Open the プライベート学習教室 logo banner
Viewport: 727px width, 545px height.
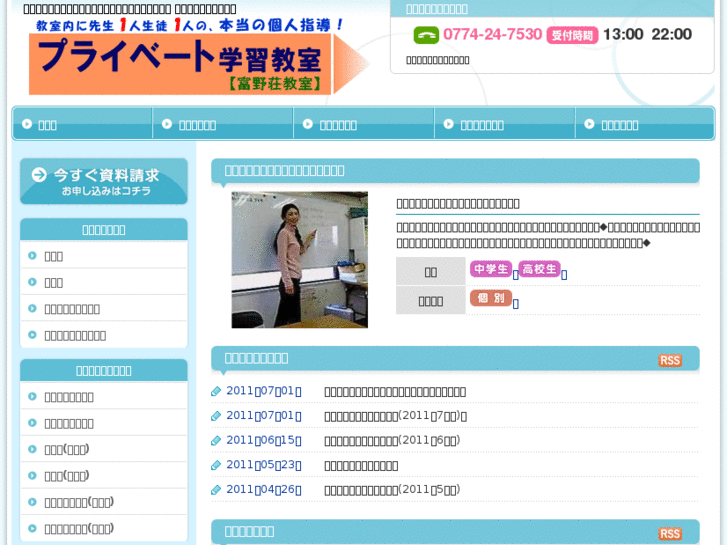199,64
